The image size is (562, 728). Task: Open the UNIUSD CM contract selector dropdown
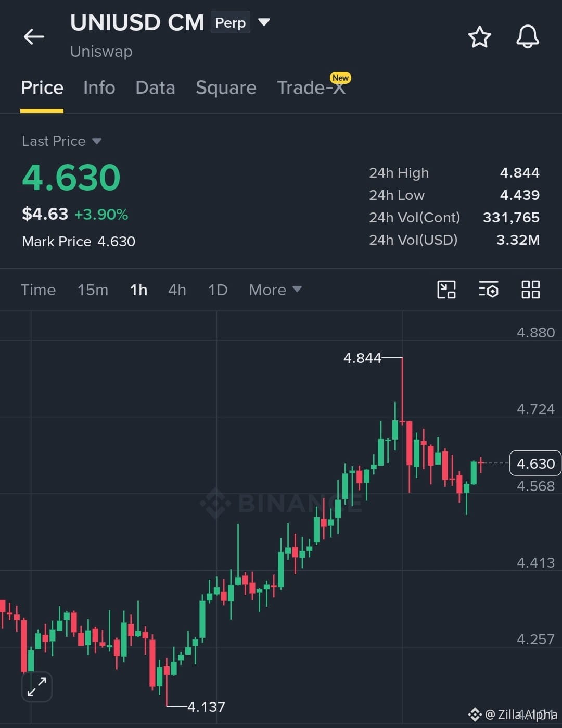[x=264, y=22]
